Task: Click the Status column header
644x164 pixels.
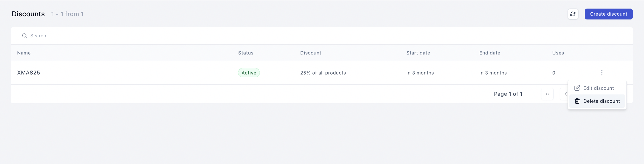Action: tap(246, 53)
